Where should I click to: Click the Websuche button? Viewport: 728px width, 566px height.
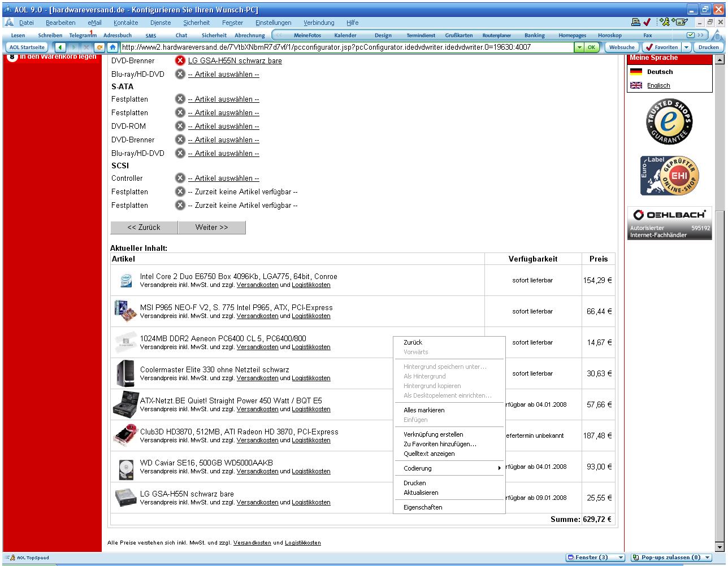pos(622,47)
